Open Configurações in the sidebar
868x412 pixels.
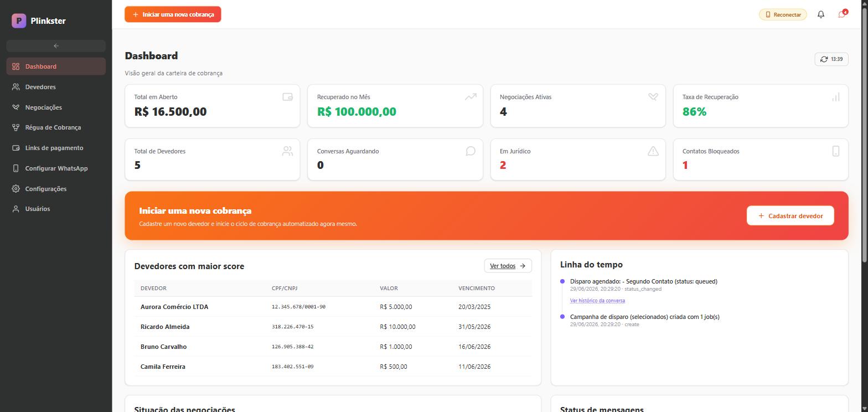coord(56,189)
